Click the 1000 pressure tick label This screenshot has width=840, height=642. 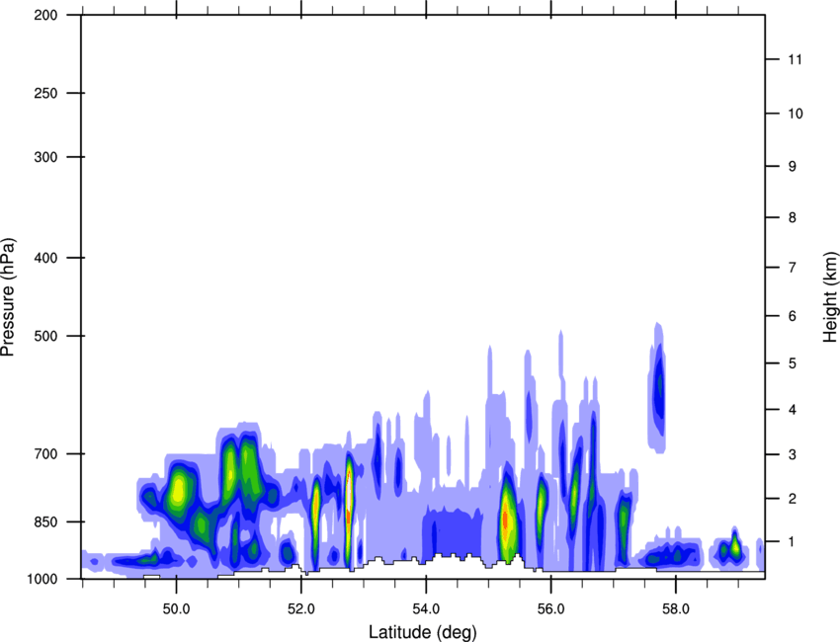[42, 579]
